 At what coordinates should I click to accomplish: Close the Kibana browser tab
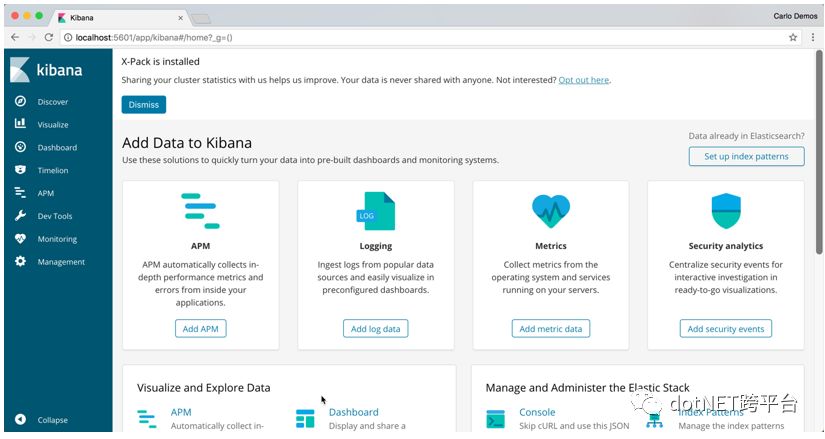point(180,18)
